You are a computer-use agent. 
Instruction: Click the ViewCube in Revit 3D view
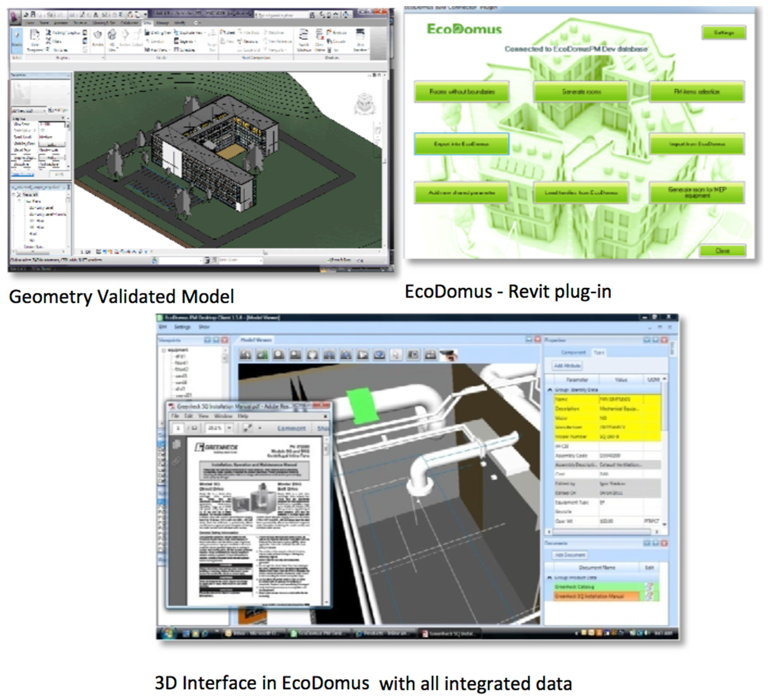(364, 103)
